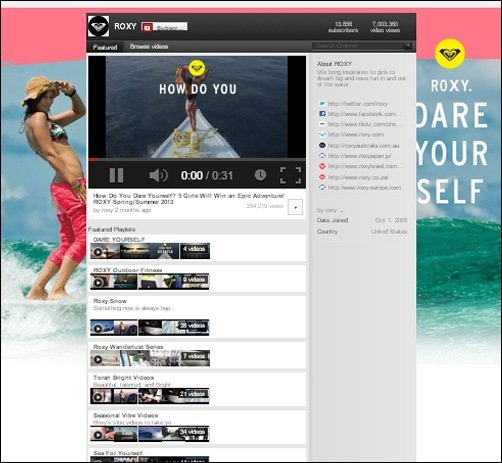Image resolution: width=502 pixels, height=463 pixels.
Task: Click the ROXY channel name in header
Action: click(125, 26)
